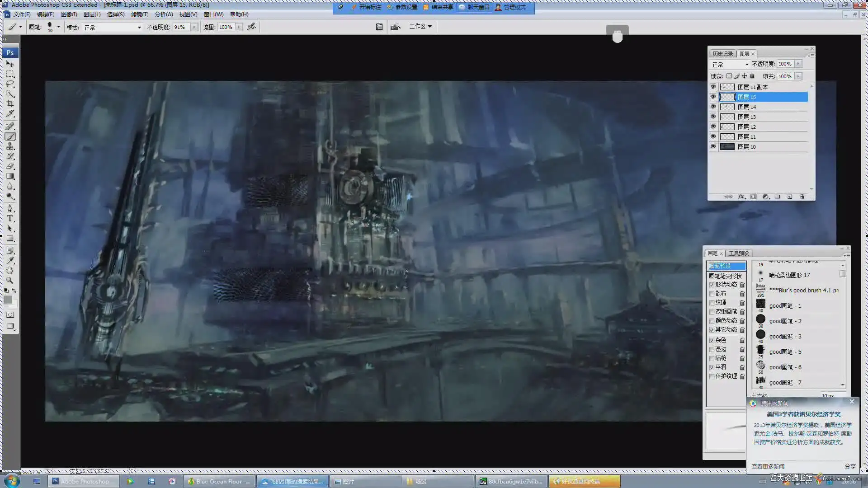Select the Zoom magnifier tool

click(x=10, y=280)
